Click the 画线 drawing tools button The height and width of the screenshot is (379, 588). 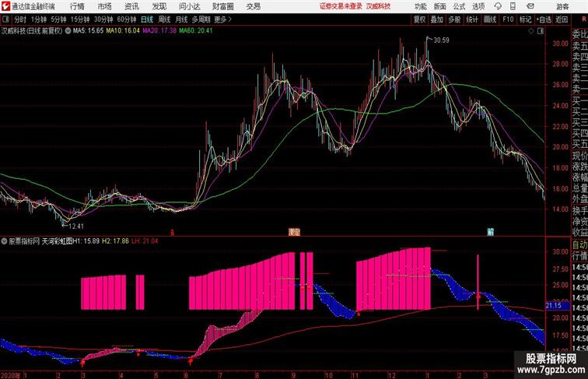(x=490, y=19)
